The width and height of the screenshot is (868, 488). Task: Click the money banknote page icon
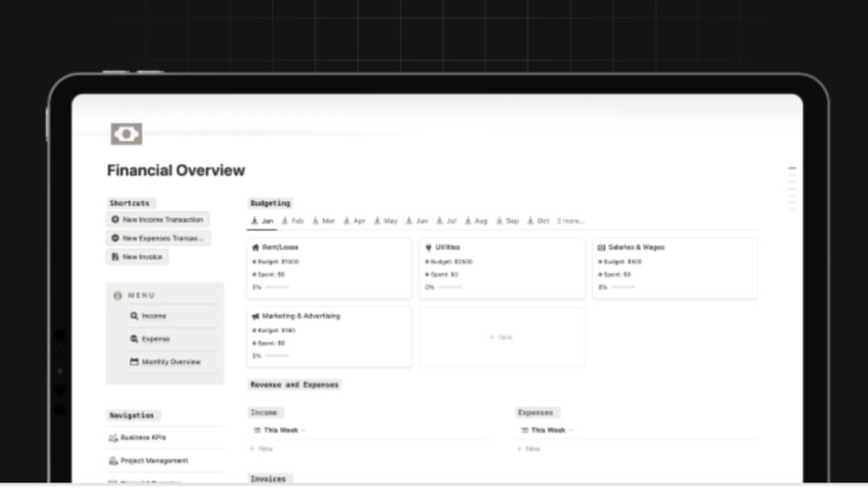pyautogui.click(x=126, y=134)
